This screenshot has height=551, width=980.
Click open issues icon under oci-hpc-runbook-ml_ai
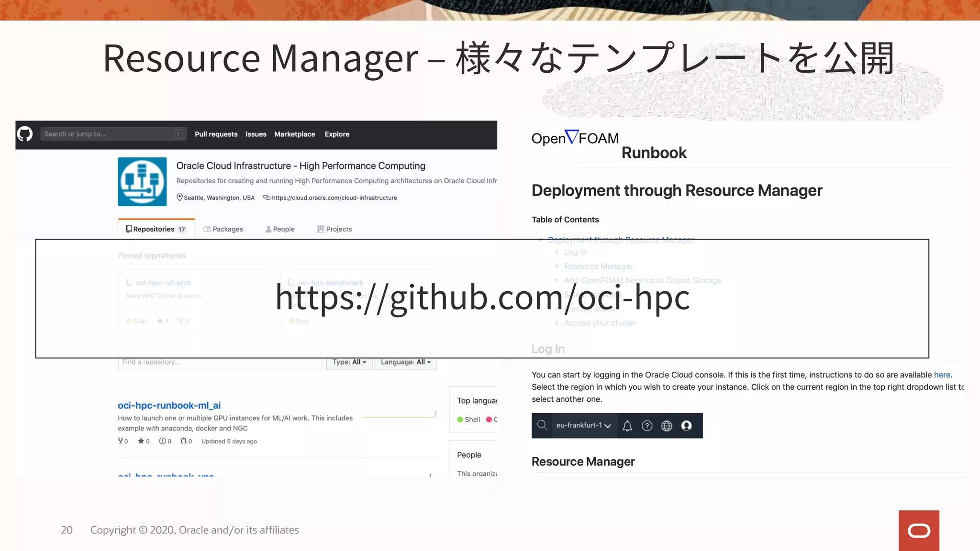click(x=162, y=441)
